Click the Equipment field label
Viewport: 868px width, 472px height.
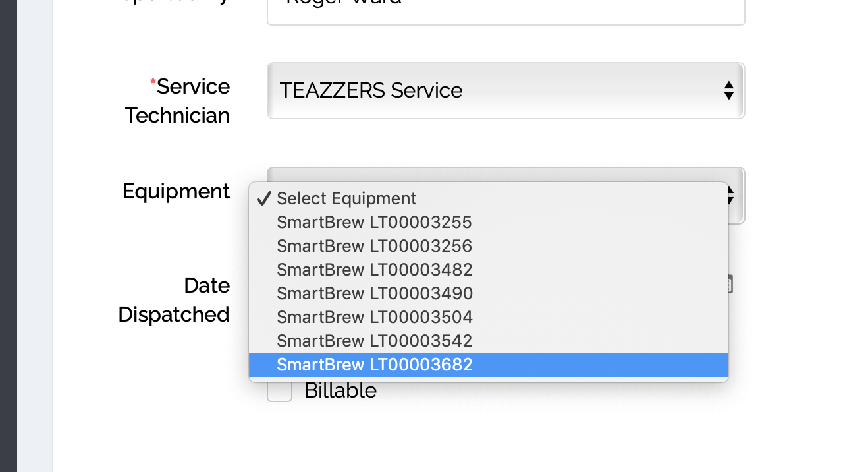click(x=176, y=191)
